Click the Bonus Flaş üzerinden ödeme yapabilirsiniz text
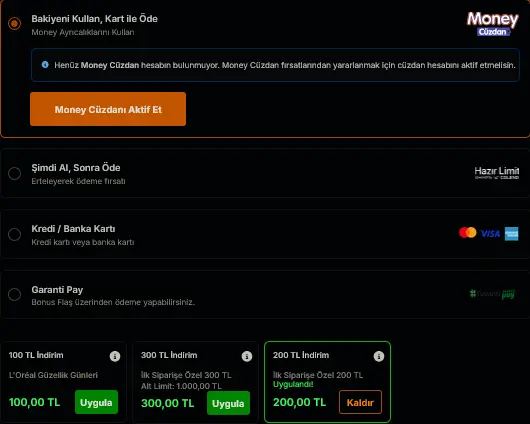Viewport: 530px width, 424px height. (x=113, y=302)
